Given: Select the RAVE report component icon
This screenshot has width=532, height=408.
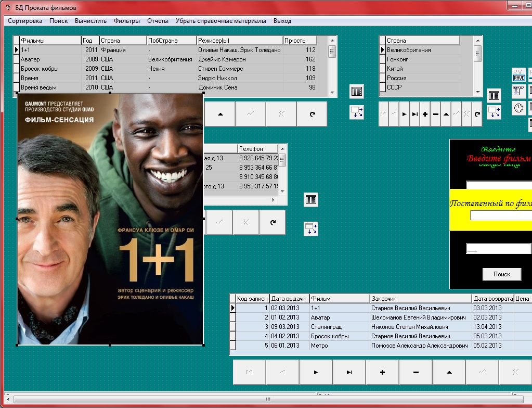Looking at the screenshot, I should pyautogui.click(x=519, y=75).
